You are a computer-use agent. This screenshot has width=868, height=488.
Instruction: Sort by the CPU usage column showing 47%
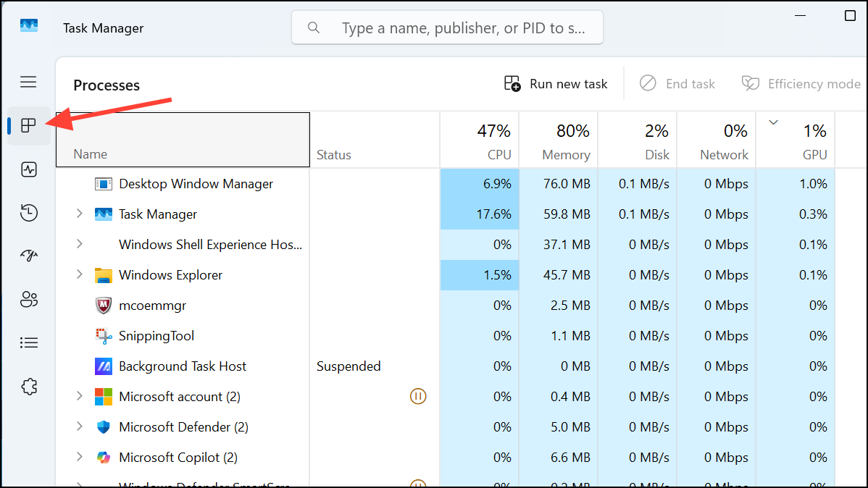pyautogui.click(x=495, y=140)
